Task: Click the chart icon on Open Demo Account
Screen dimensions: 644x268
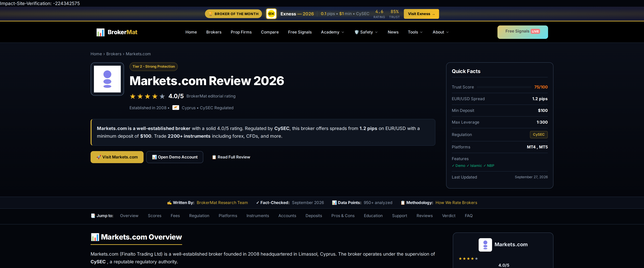Action: pyautogui.click(x=154, y=157)
